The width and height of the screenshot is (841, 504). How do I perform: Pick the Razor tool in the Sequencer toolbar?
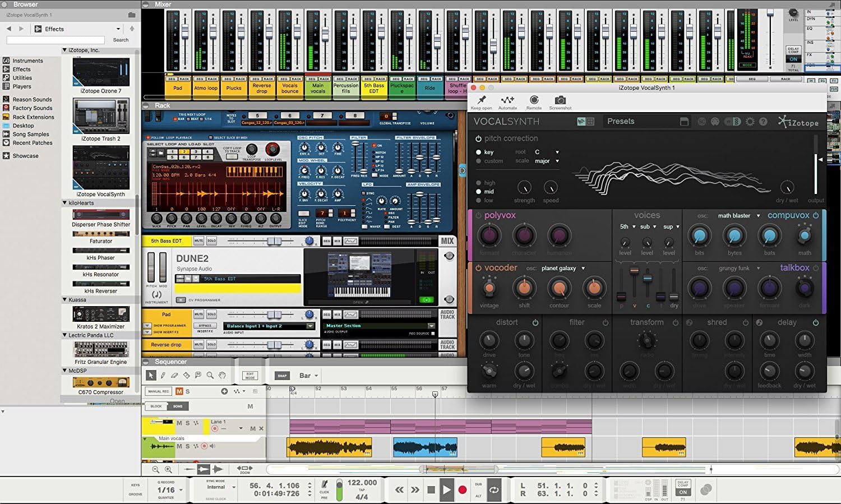click(x=187, y=375)
